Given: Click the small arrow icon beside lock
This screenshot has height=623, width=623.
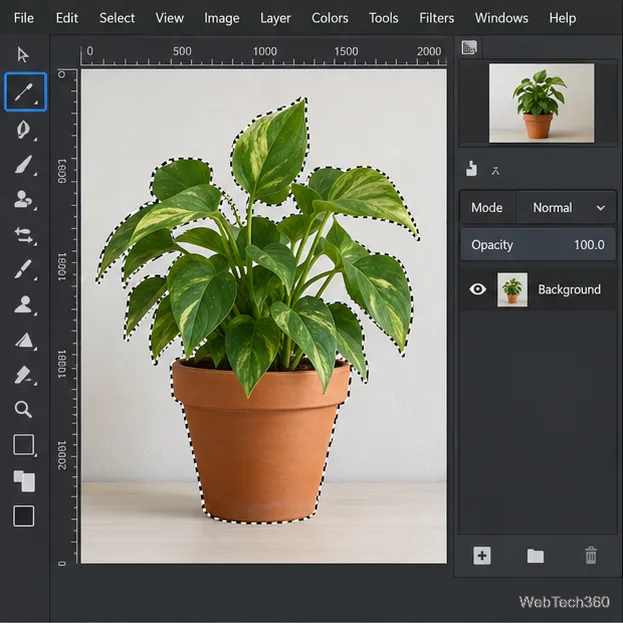Looking at the screenshot, I should point(495,171).
